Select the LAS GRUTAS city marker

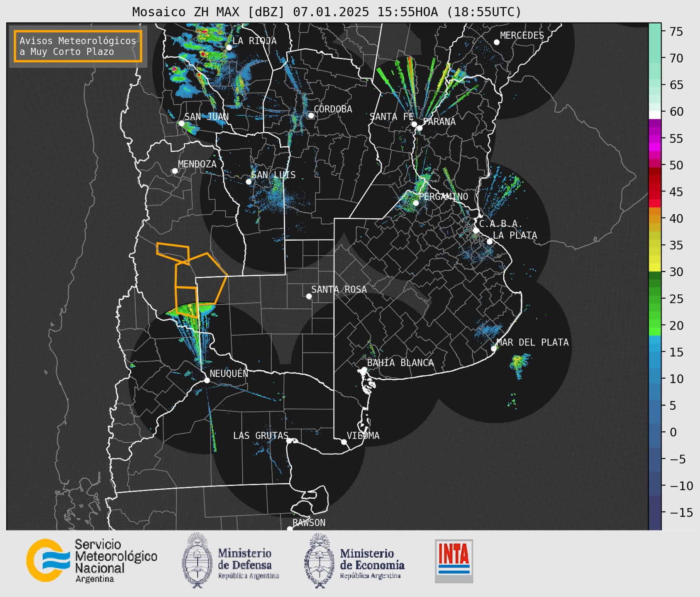coord(289,441)
